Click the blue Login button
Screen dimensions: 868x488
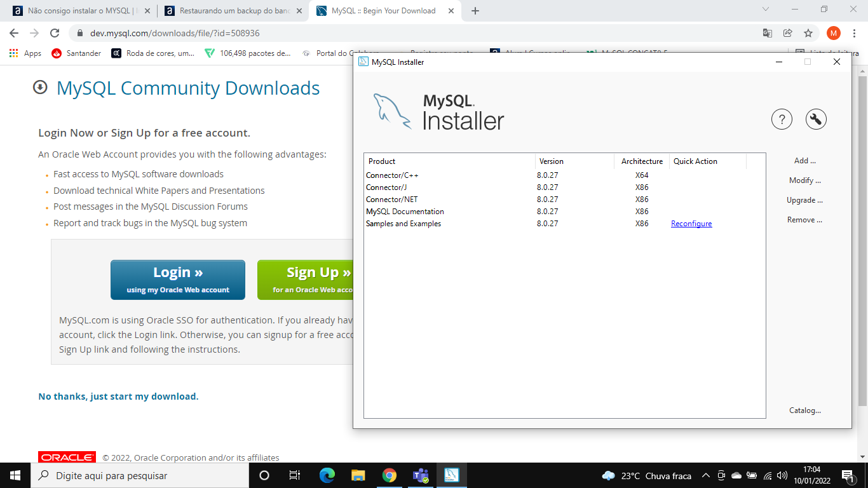178,280
